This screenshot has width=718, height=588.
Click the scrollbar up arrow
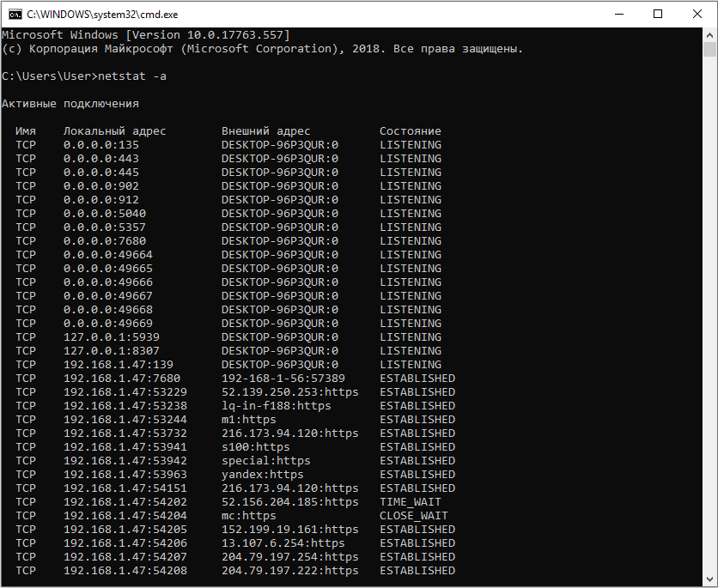click(709, 35)
